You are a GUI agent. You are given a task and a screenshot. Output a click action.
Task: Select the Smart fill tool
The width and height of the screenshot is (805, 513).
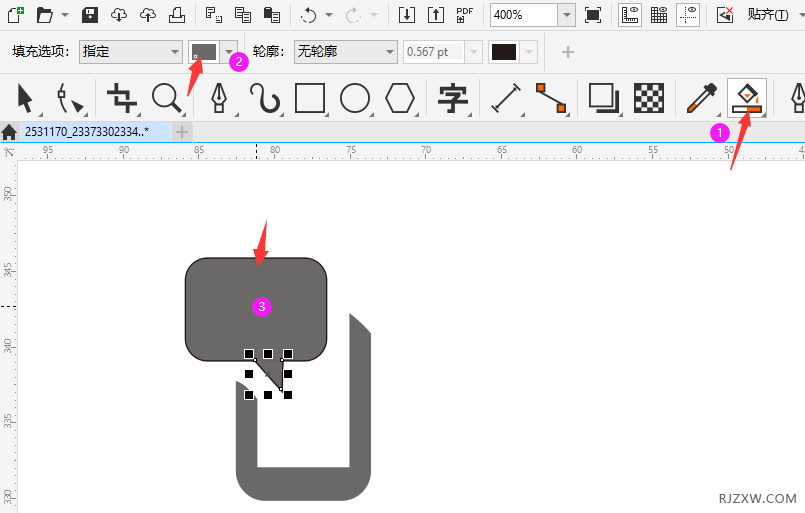point(747,98)
